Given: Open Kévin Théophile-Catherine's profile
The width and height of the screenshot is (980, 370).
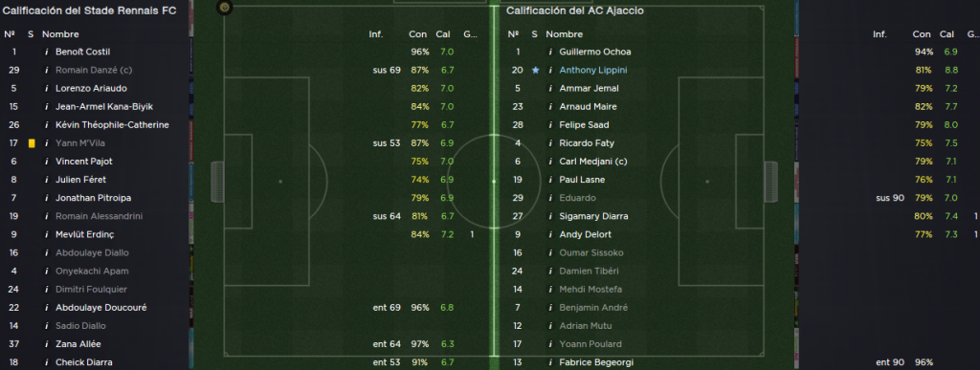Looking at the screenshot, I should click(x=113, y=125).
